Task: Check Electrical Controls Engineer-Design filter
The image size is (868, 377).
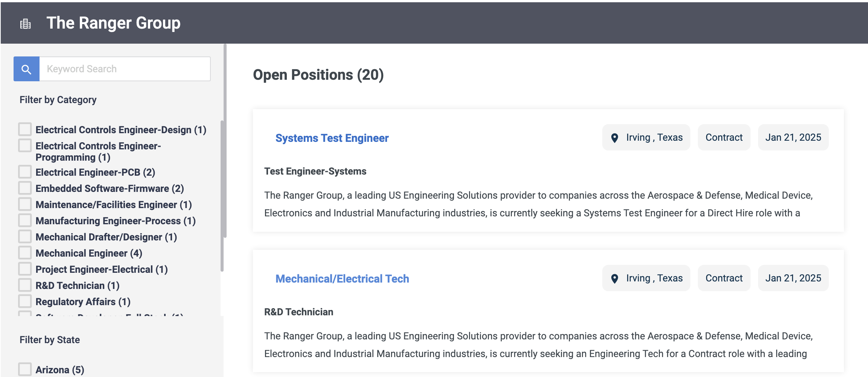Action: click(25, 129)
